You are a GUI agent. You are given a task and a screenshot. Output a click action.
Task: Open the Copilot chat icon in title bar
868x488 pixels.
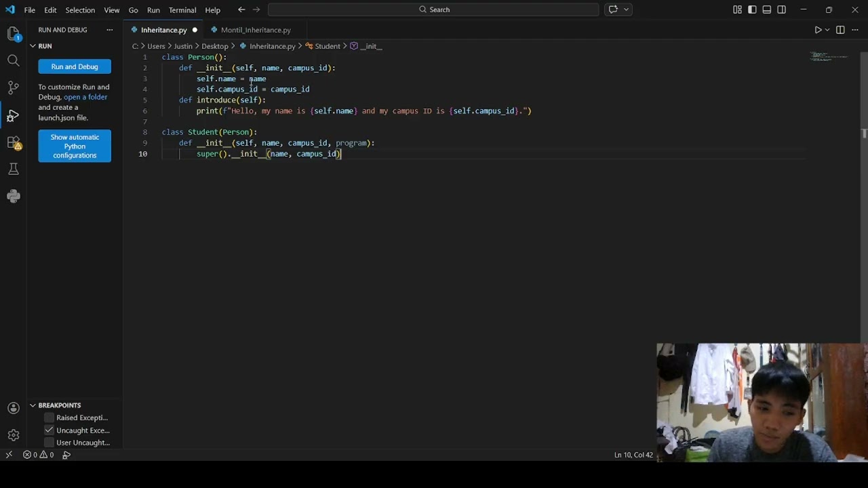click(613, 9)
